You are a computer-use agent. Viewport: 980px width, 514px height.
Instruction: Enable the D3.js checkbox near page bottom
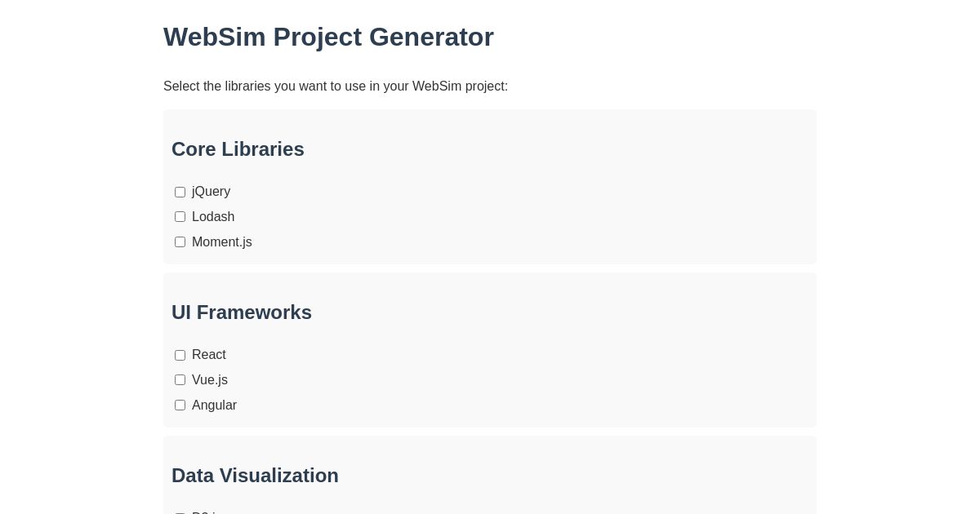pos(180,512)
